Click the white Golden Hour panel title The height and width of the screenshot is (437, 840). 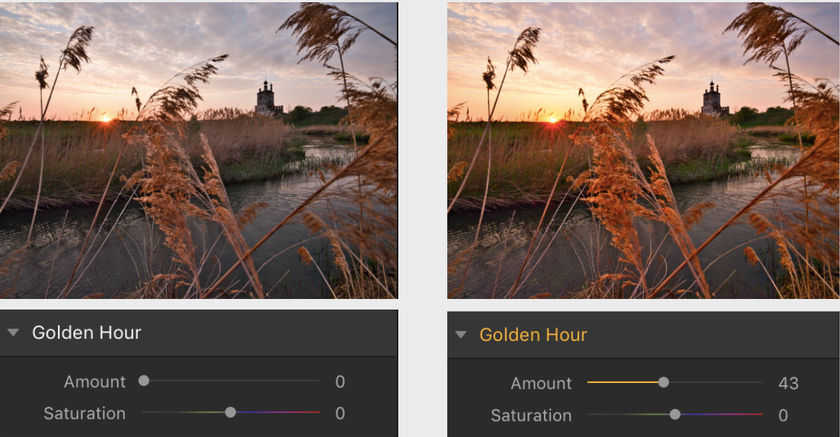tap(86, 333)
